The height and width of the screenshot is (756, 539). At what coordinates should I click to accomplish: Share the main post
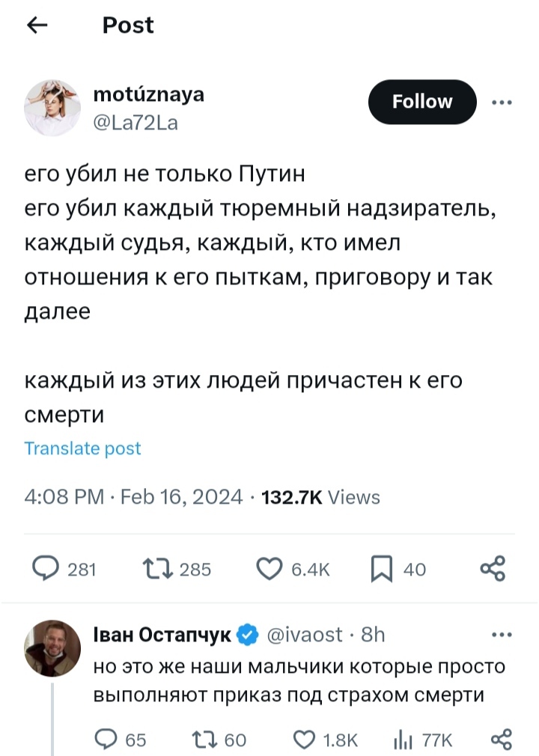493,570
